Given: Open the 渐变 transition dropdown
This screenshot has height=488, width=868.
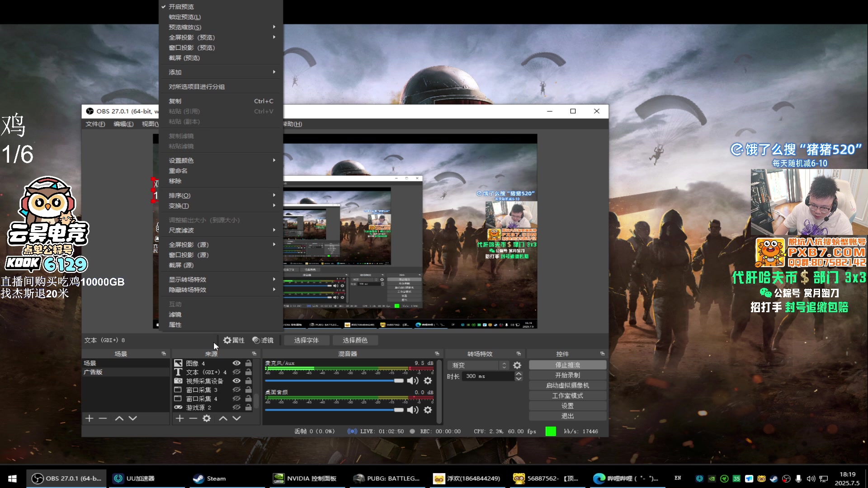Looking at the screenshot, I should (x=479, y=365).
